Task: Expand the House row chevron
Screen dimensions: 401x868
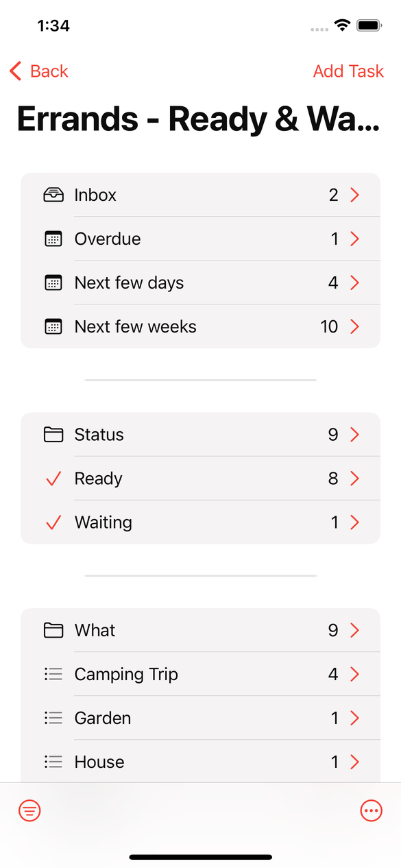Action: tap(354, 762)
